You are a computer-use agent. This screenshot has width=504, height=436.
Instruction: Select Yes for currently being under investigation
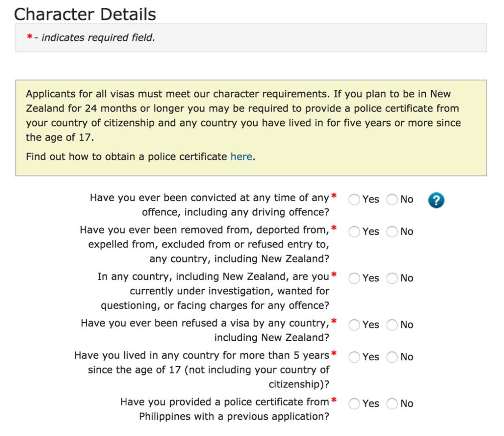[354, 278]
